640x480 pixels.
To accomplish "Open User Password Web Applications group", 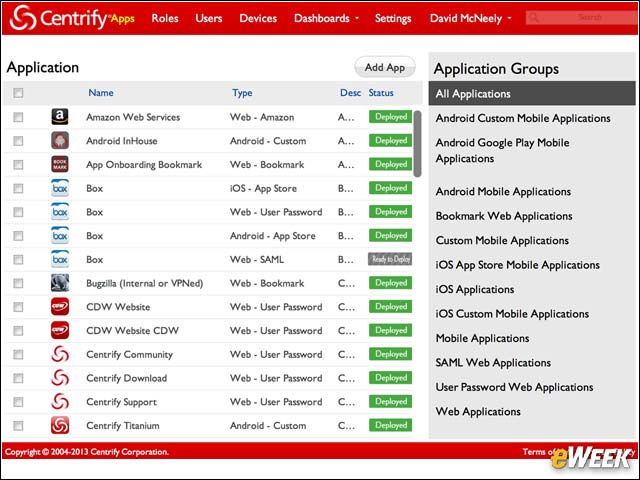I will pyautogui.click(x=514, y=387).
